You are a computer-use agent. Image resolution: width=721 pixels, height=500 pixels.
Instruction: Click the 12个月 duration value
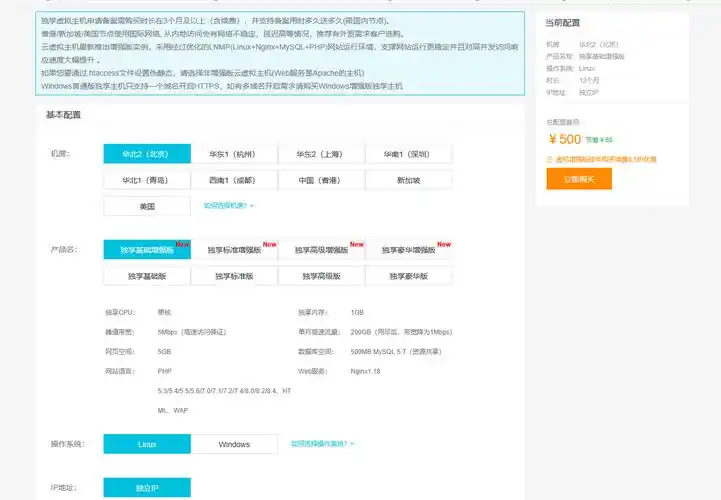[x=589, y=80]
